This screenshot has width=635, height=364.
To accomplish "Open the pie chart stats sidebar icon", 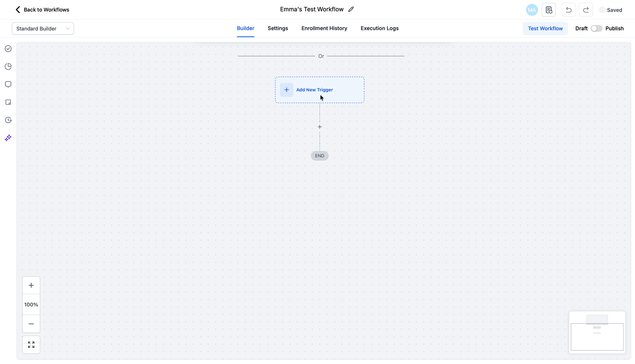I will pos(8,66).
